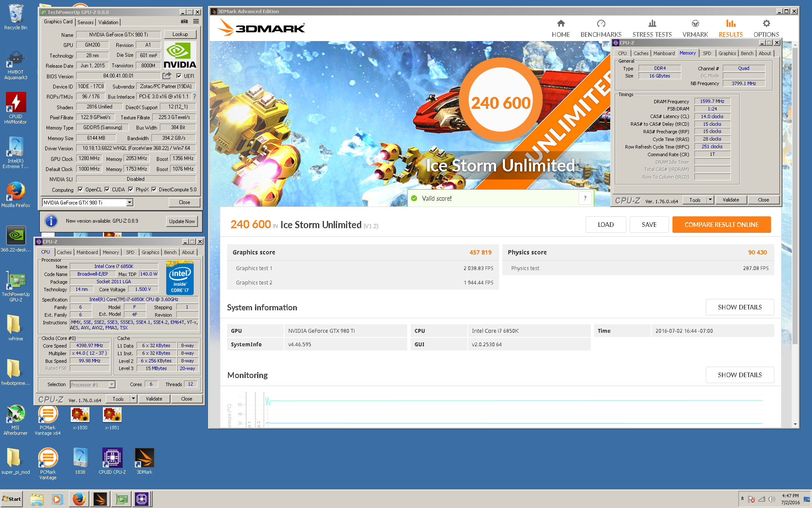The height and width of the screenshot is (508, 812).
Task: Toggle the OpenCL checkbox
Action: (x=80, y=190)
